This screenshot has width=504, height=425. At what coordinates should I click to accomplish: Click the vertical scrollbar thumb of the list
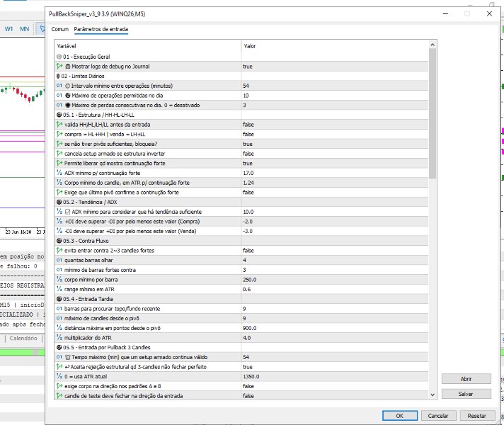click(433, 113)
